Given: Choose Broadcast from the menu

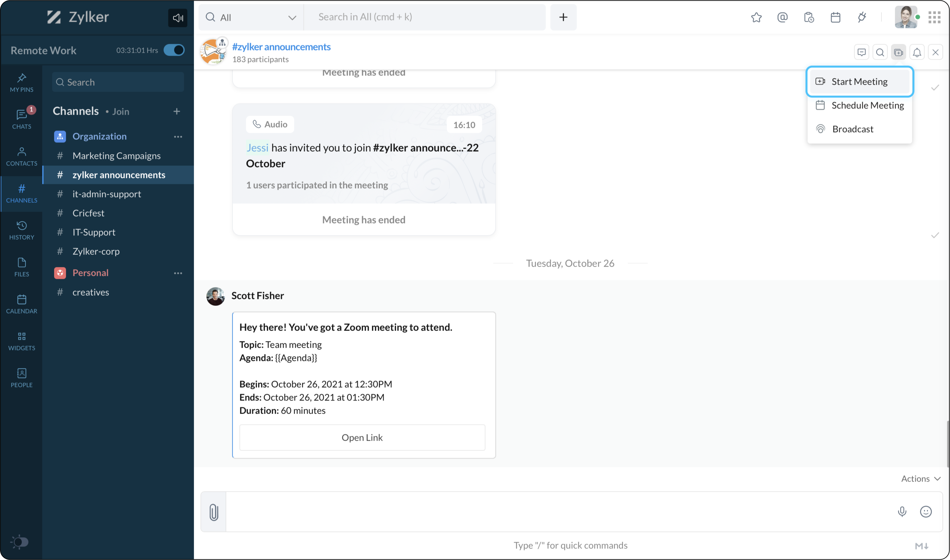Looking at the screenshot, I should click(852, 129).
